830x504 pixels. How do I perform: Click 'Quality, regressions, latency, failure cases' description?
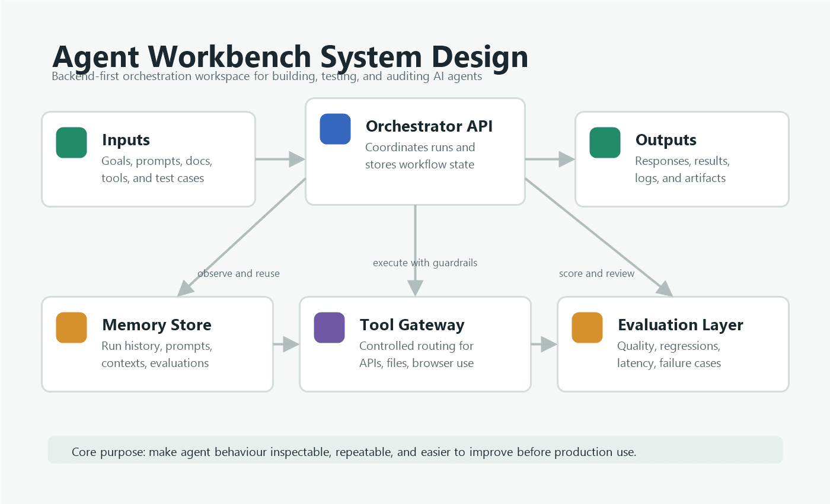669,355
